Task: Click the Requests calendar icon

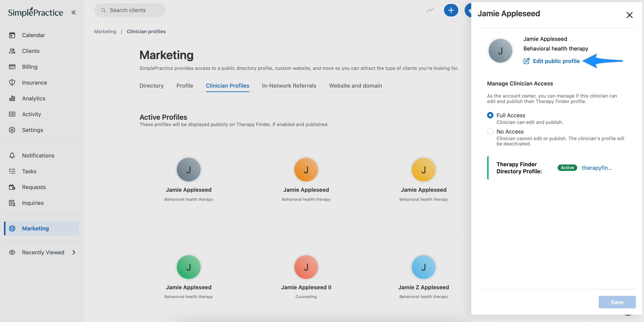Action: pyautogui.click(x=12, y=187)
